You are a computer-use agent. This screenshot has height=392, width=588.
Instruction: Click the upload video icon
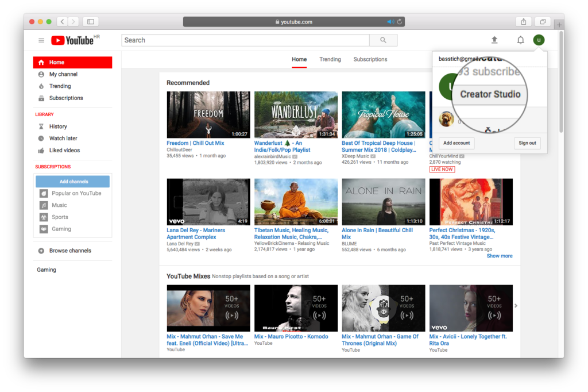(x=494, y=40)
